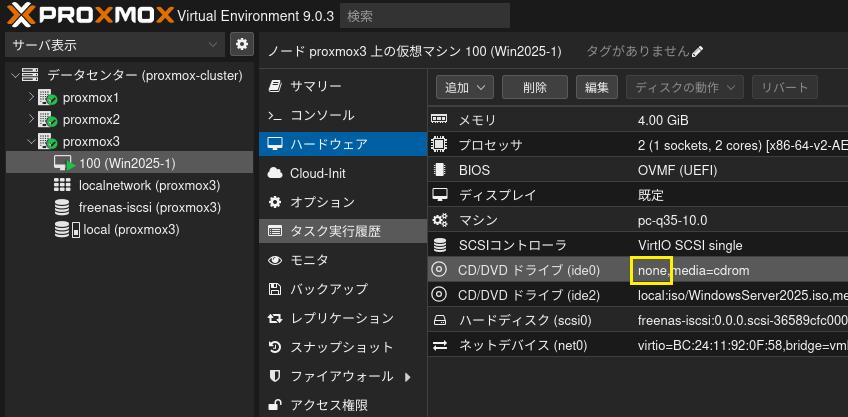Click the display row monitor icon
This screenshot has height=417, width=848.
tap(439, 194)
